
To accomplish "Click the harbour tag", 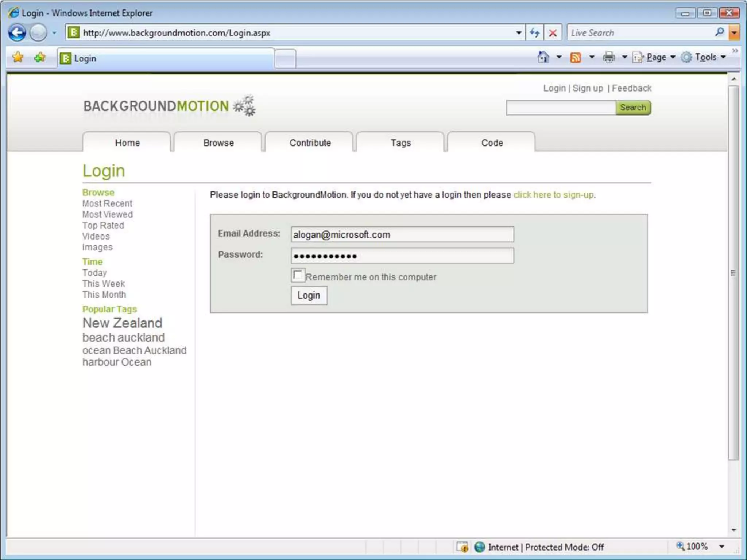I will coord(100,362).
